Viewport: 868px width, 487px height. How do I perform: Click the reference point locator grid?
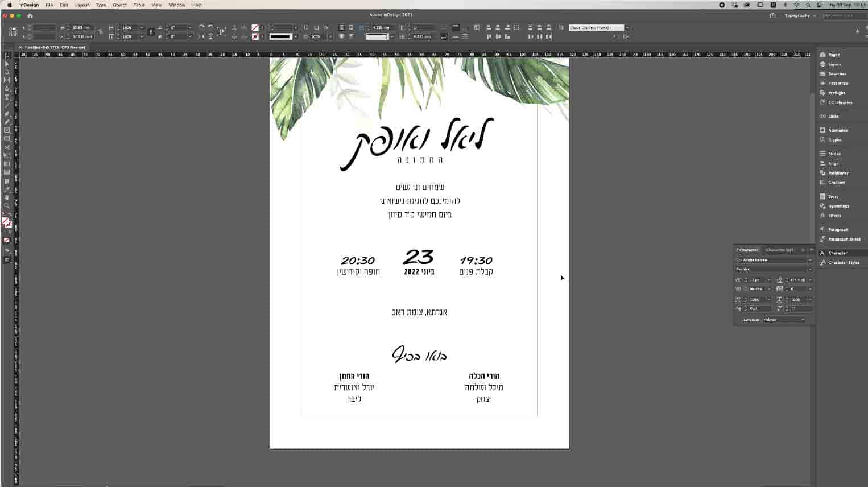(13, 32)
